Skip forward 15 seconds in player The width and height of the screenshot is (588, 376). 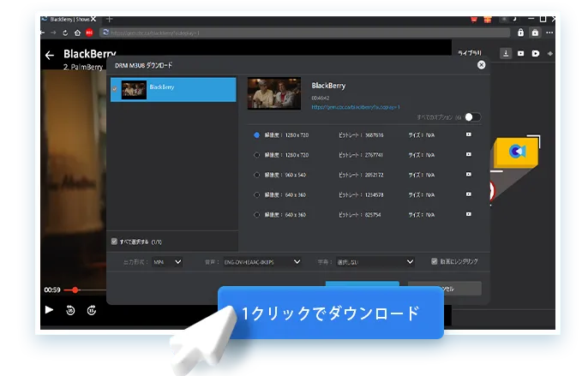pos(92,310)
